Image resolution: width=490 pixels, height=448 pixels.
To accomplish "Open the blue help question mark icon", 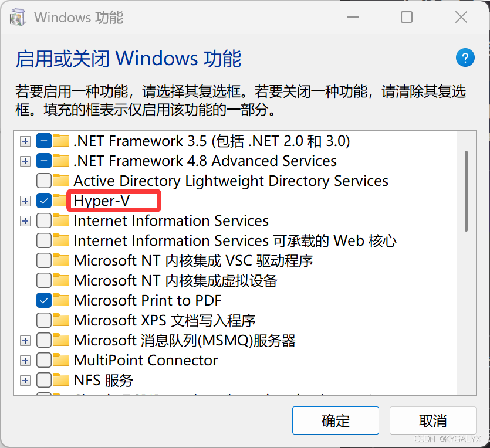I will pyautogui.click(x=465, y=57).
